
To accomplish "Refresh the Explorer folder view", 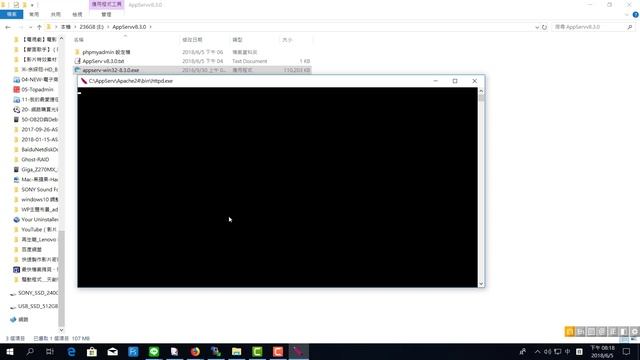I will [544, 27].
